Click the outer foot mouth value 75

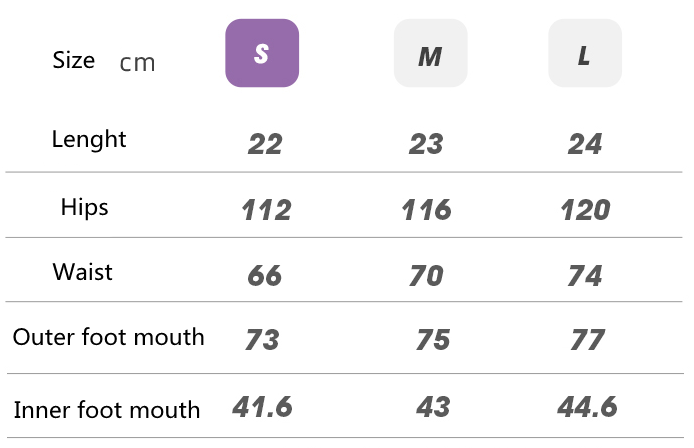pos(433,340)
